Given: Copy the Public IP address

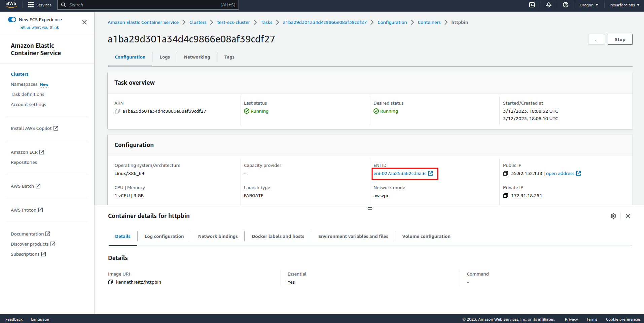Looking at the screenshot, I should coord(506,173).
